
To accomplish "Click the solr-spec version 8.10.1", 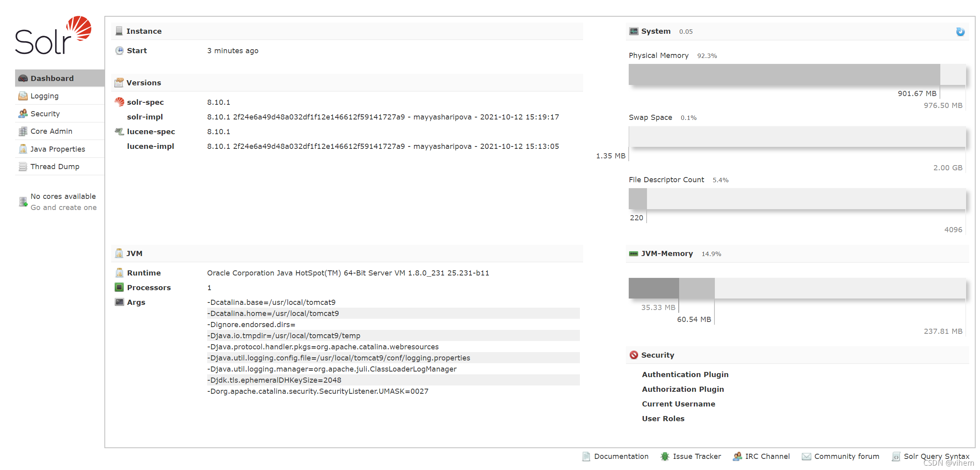I will 219,102.
